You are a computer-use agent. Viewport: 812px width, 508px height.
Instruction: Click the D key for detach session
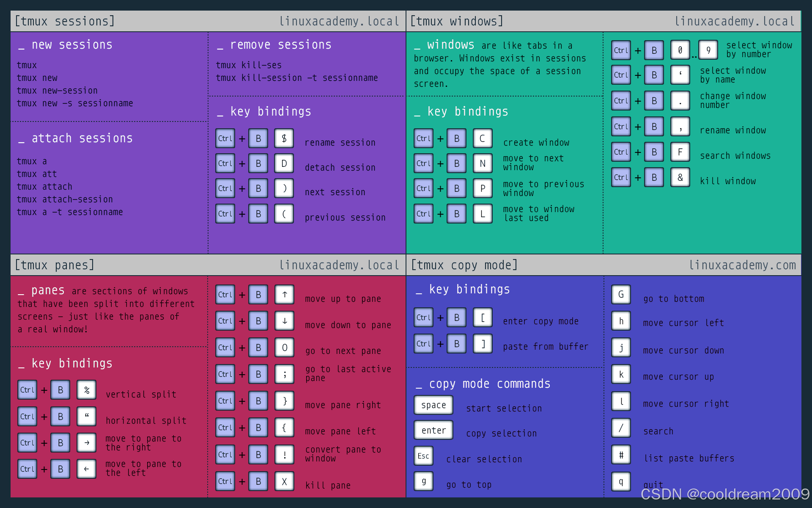point(284,163)
